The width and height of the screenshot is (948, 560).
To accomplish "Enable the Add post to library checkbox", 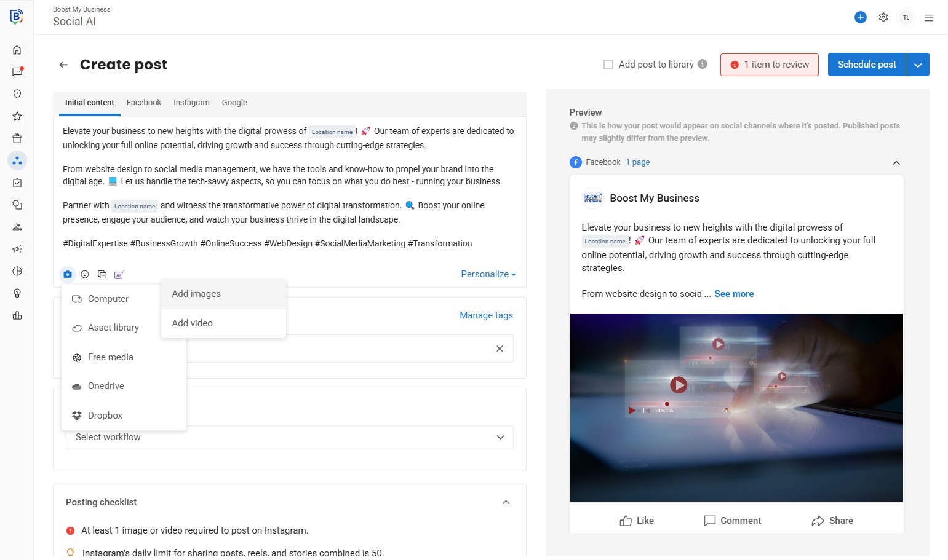I will pyautogui.click(x=608, y=65).
